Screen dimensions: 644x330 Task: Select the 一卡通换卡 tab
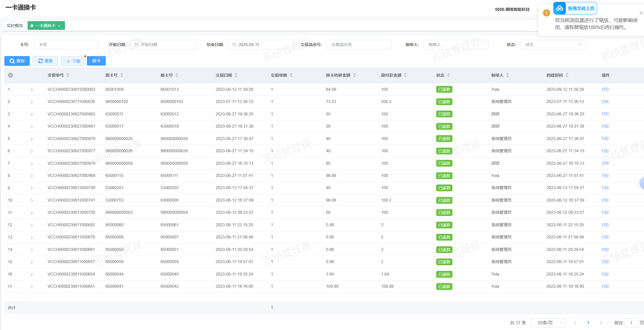45,26
